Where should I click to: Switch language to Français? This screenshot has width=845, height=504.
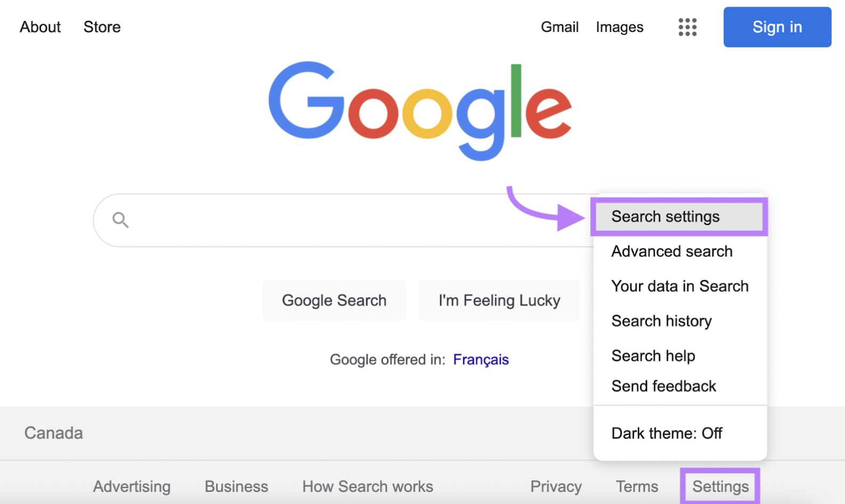tap(481, 360)
